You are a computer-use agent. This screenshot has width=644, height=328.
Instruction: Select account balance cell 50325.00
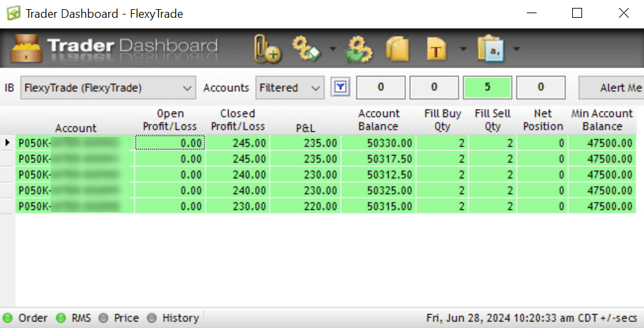[378, 190]
